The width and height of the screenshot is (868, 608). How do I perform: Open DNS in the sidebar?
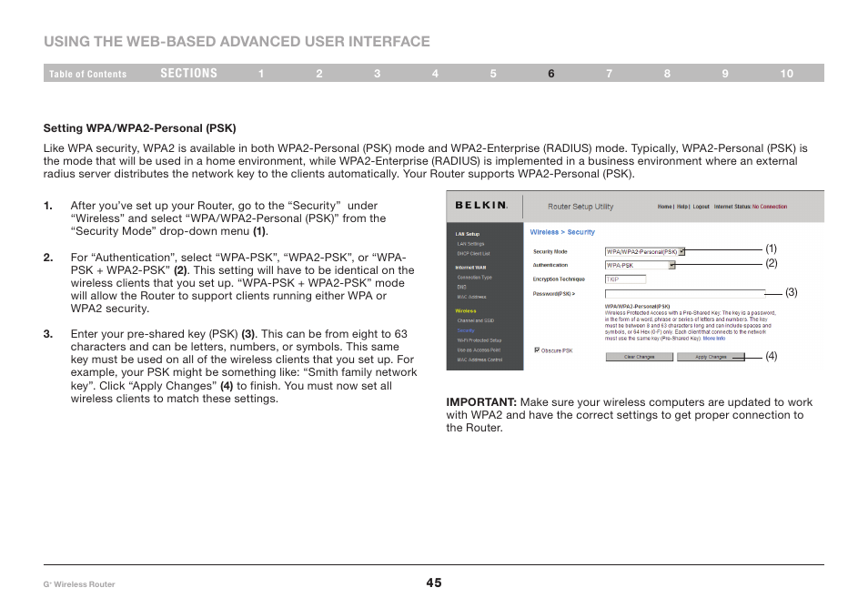click(461, 288)
